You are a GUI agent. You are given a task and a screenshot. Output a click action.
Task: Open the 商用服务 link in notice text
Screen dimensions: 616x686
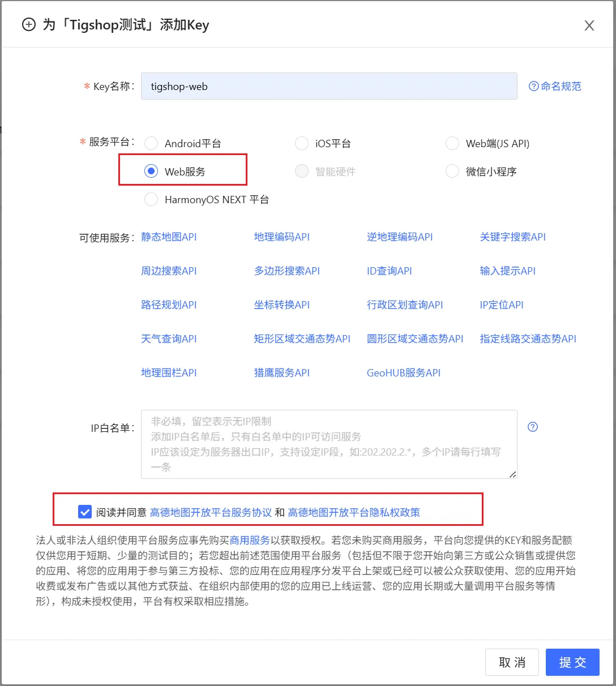[250, 540]
